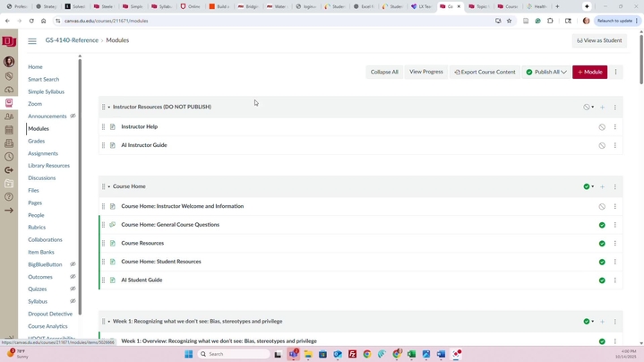Open options menu for AI Instructor Guide
Viewport: 644px width, 362px height.
pyautogui.click(x=615, y=145)
